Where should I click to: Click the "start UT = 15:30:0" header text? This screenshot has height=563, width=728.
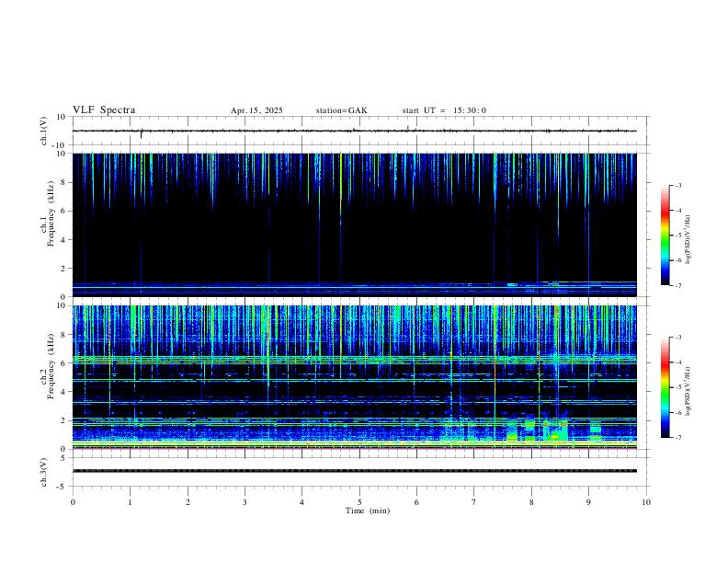[x=444, y=110]
